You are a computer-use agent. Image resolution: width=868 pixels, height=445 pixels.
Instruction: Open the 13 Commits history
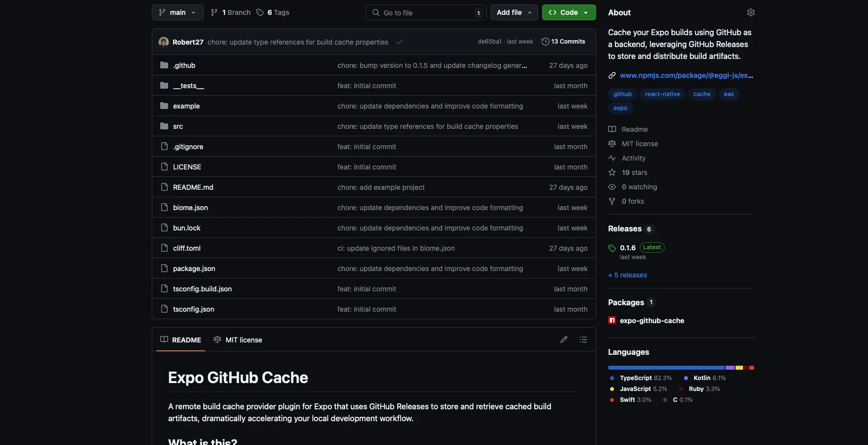(x=563, y=42)
